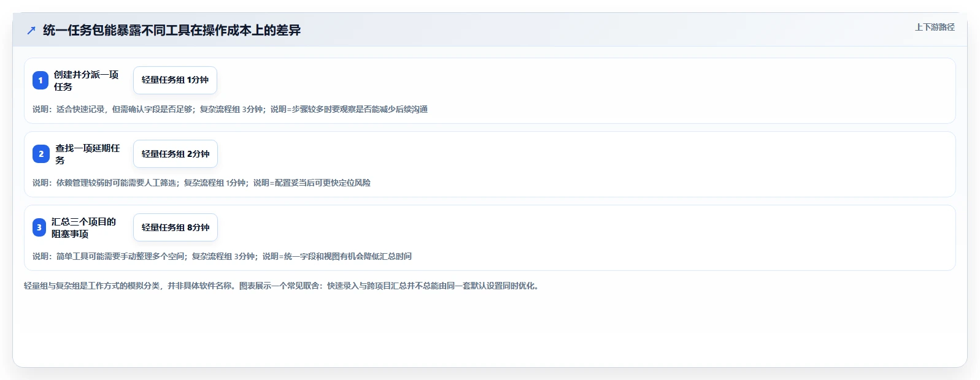
Task: Click the arrow icon beside the card title
Action: pyautogui.click(x=31, y=30)
